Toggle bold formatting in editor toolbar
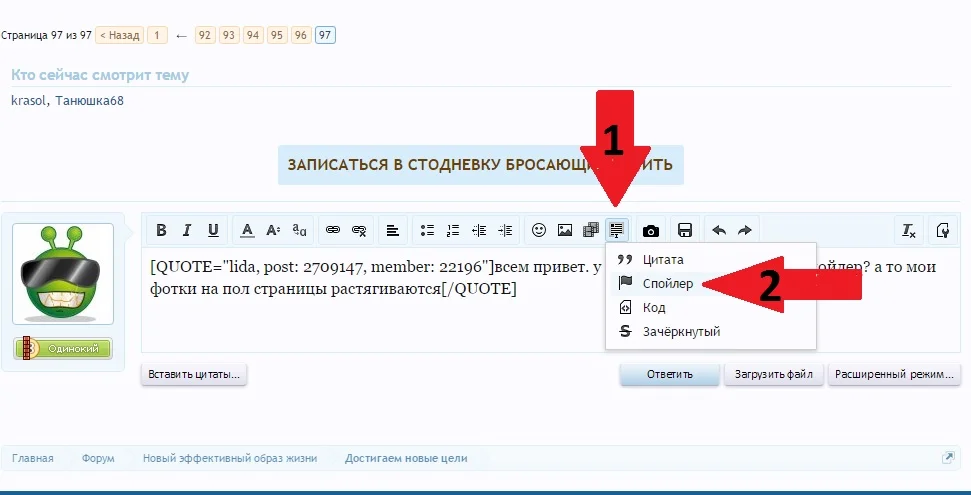The width and height of the screenshot is (971, 495). tap(161, 230)
